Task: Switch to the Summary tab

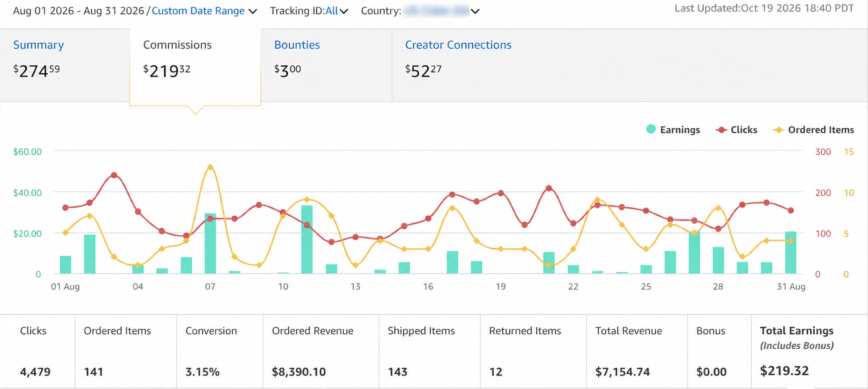Action: [38, 45]
